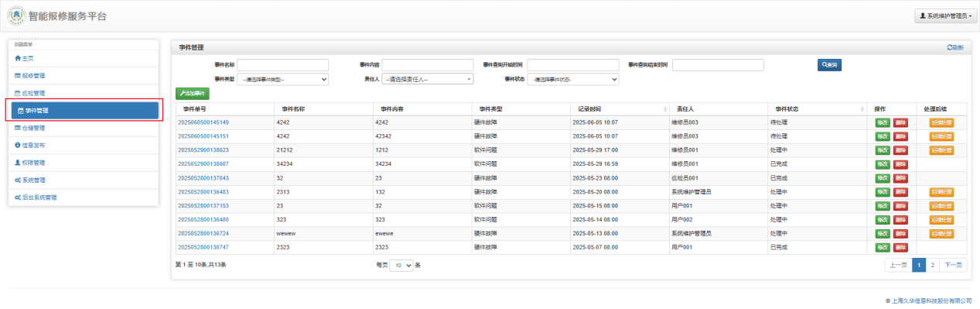Select page 1 in pagination

[919, 265]
